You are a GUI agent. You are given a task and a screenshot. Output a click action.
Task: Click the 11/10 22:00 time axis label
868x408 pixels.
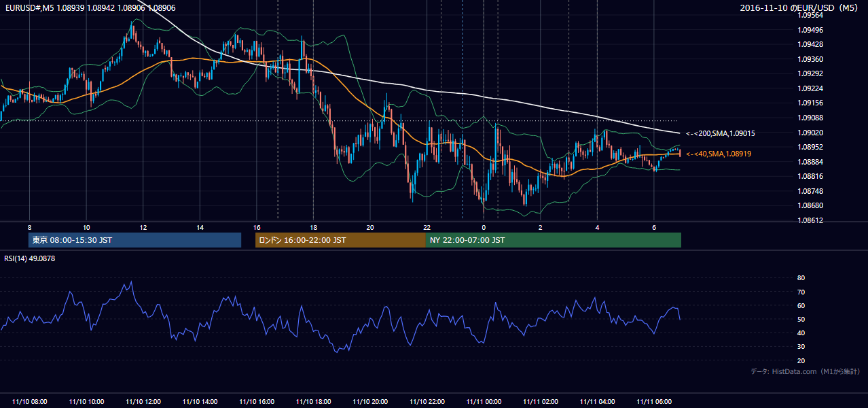tap(427, 402)
